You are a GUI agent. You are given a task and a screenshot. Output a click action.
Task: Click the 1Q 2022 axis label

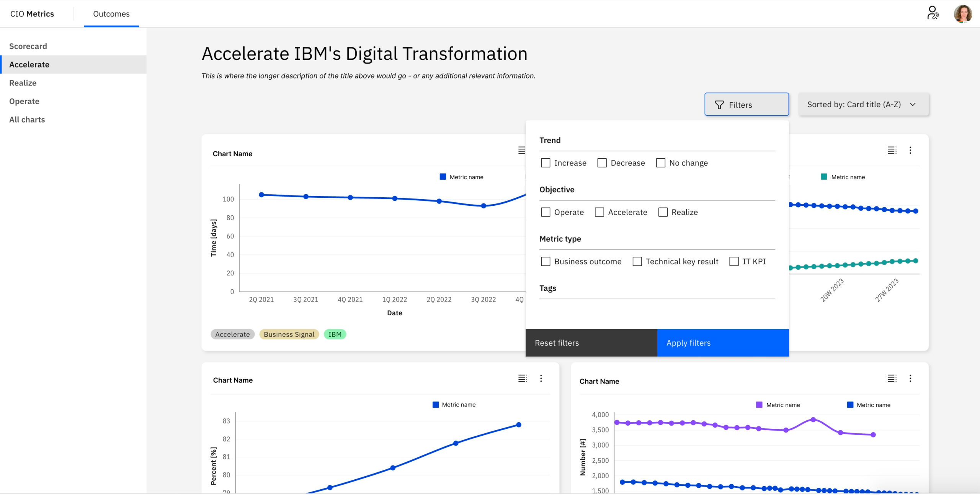coord(394,299)
